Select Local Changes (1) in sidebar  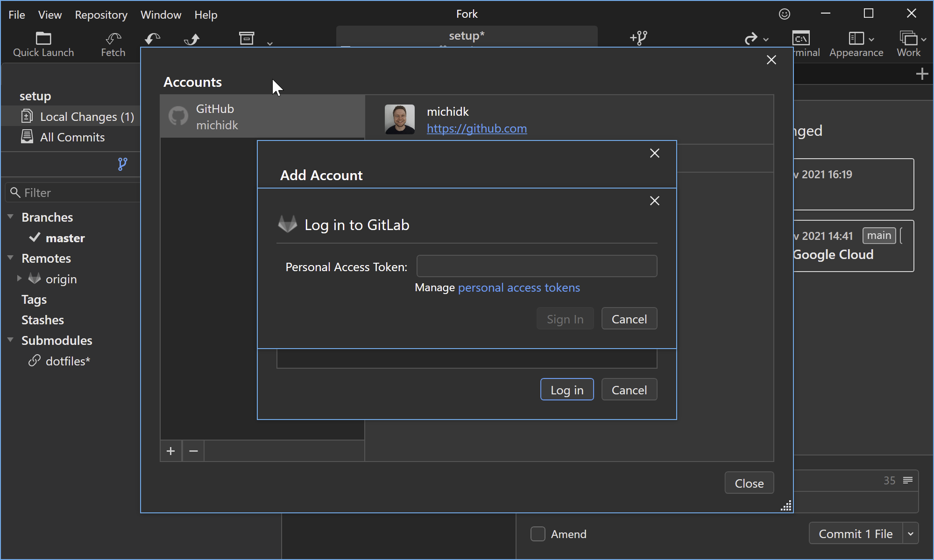coord(71,117)
